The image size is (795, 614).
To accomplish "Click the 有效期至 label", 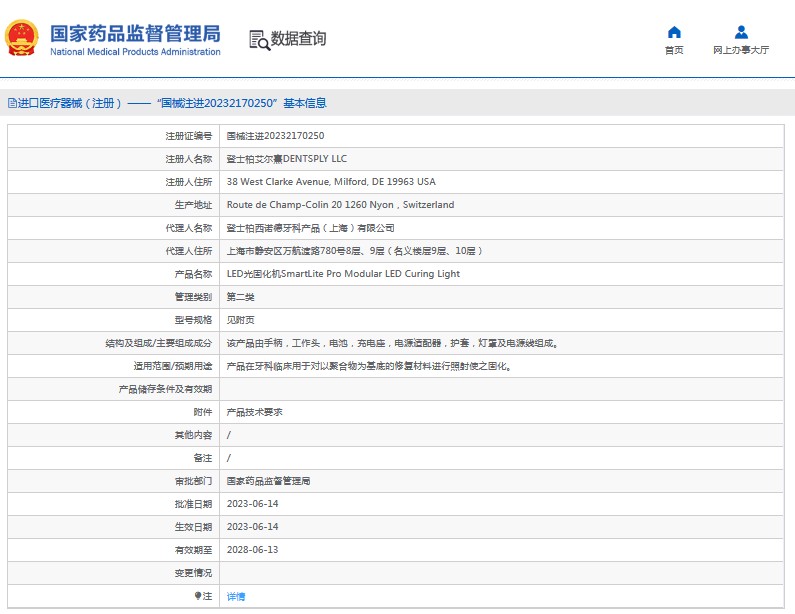I will click(193, 550).
